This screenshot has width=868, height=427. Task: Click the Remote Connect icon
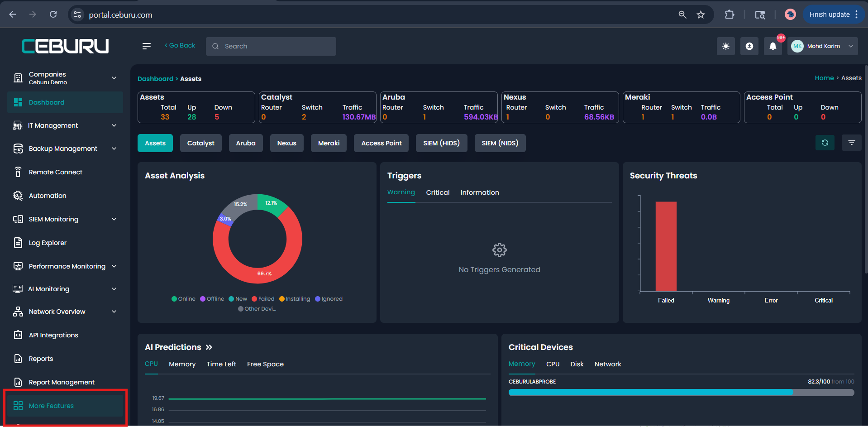click(x=18, y=172)
